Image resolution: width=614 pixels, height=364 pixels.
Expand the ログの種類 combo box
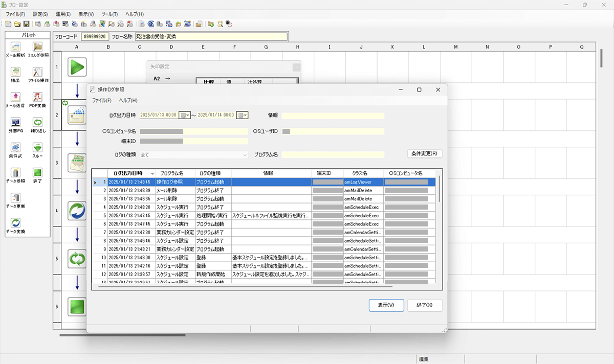(x=245, y=154)
